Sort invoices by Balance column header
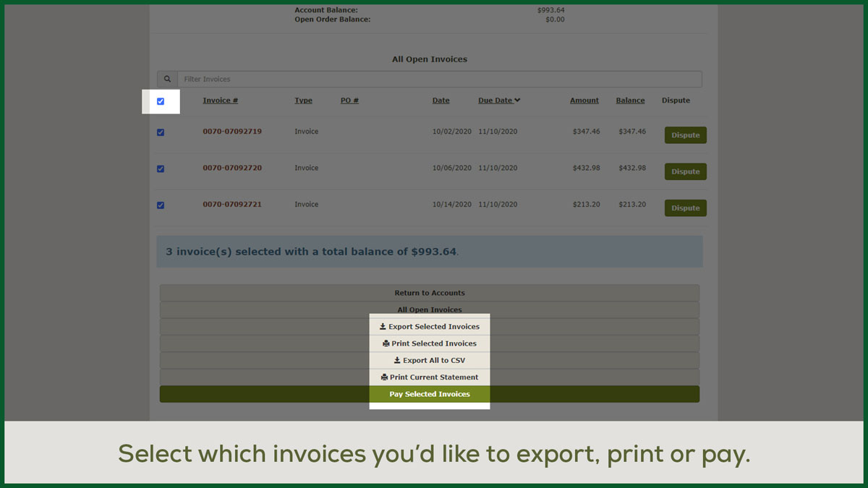The width and height of the screenshot is (868, 488). pos(630,100)
